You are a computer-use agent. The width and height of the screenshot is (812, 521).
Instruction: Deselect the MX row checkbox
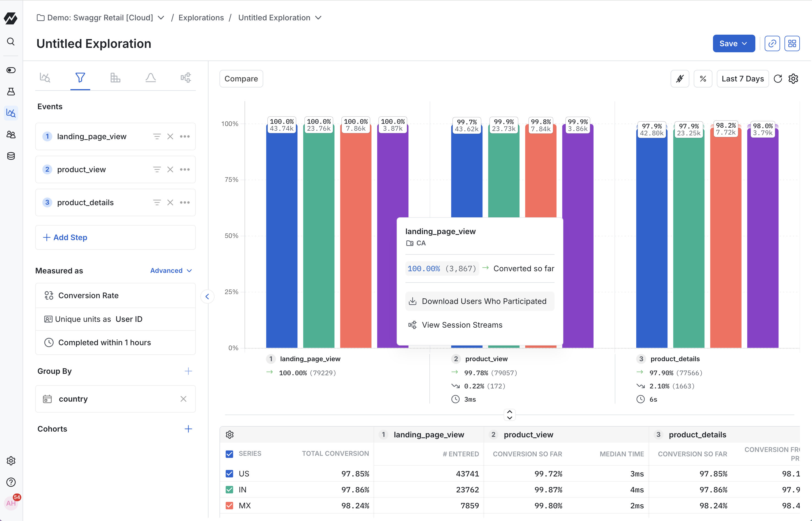230,505
